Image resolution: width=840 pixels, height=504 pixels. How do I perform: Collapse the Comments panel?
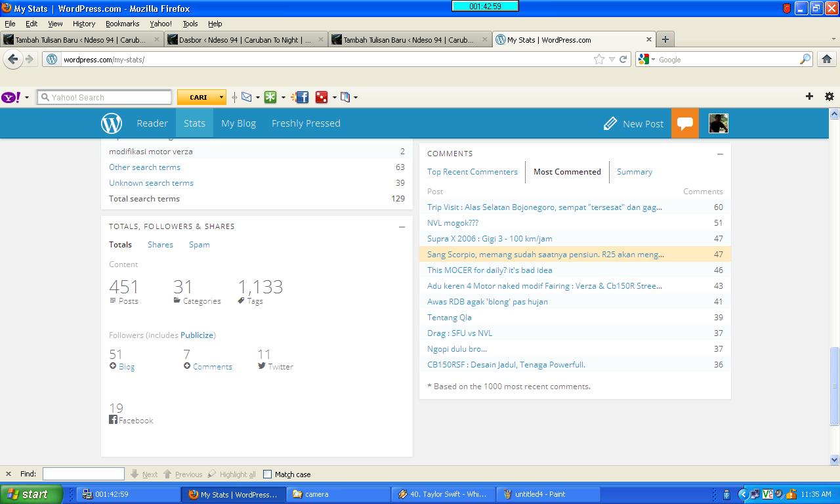click(x=720, y=154)
